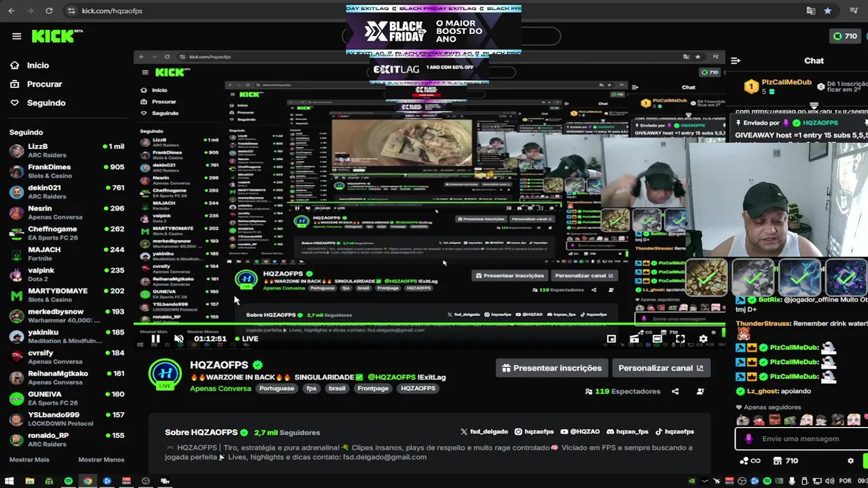Reload the page in the browser
Image resolution: width=868 pixels, height=488 pixels.
tap(49, 11)
